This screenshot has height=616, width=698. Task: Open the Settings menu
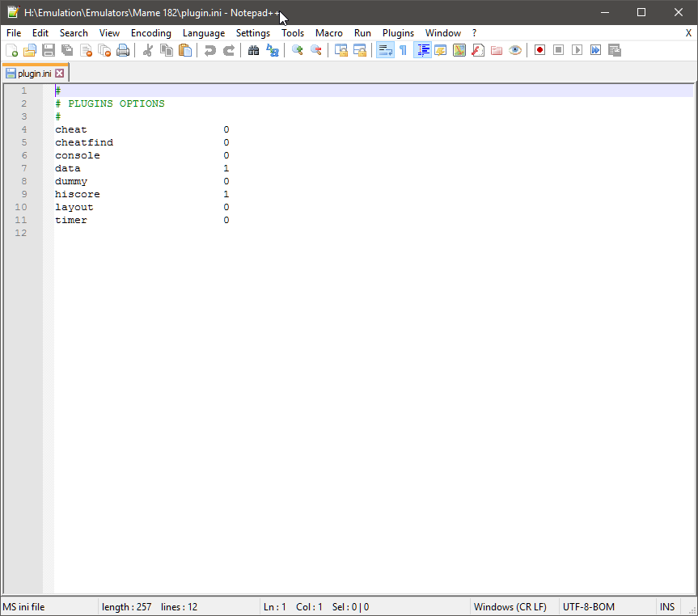tap(253, 33)
